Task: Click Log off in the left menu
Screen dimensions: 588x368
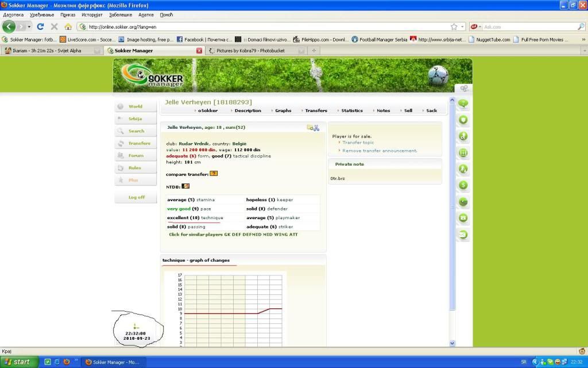Action: (x=136, y=197)
